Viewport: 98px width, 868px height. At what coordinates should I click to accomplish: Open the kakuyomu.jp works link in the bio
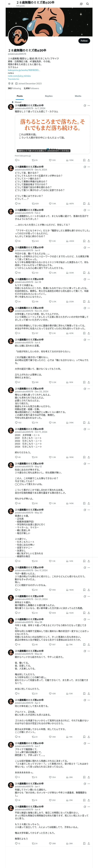pos(24,70)
